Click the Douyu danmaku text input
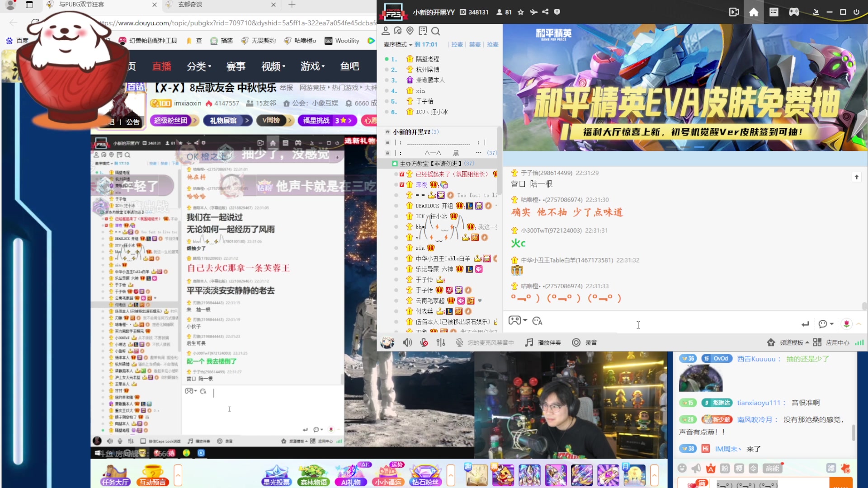The height and width of the screenshot is (488, 868). point(771,483)
